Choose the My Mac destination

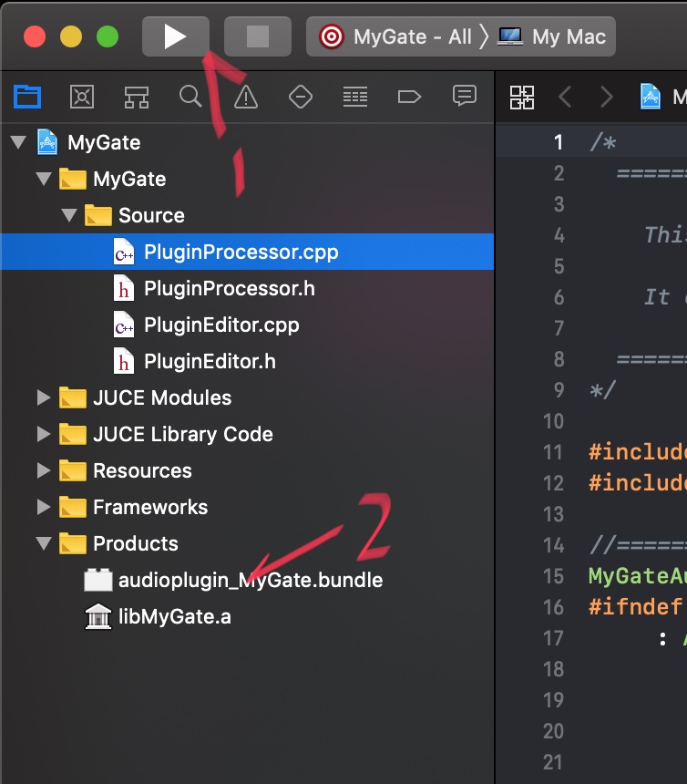554,37
